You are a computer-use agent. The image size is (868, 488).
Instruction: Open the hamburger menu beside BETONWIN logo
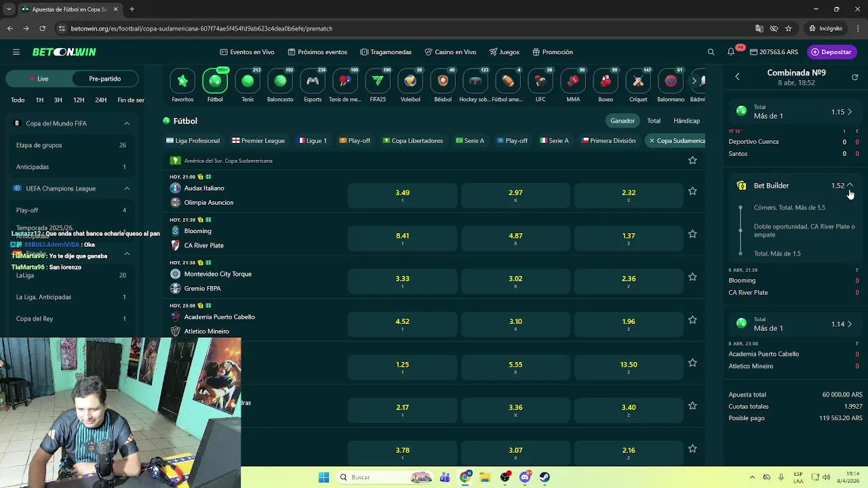click(x=16, y=52)
